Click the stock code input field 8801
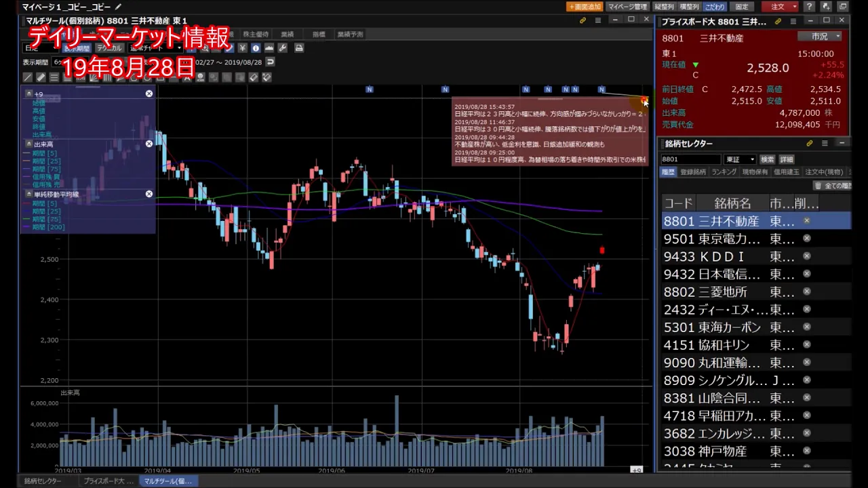Viewport: 868px width, 488px height. coord(690,160)
